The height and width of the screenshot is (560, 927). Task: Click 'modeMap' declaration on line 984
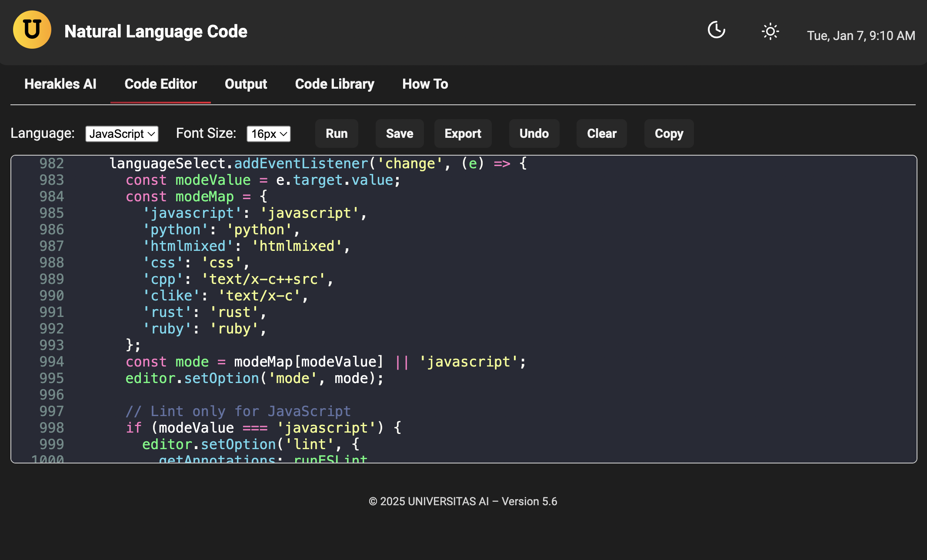[205, 197]
